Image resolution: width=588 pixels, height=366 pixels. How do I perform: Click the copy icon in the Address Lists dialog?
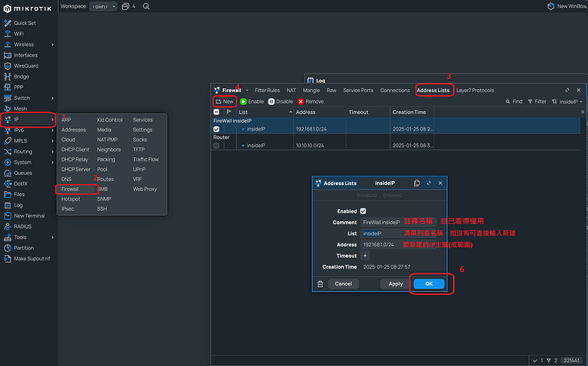(417, 183)
